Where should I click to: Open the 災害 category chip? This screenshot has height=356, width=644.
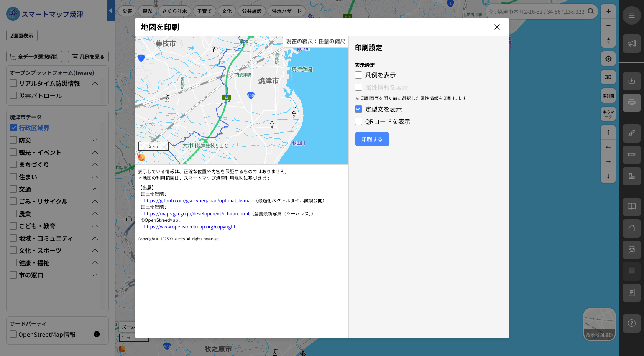(127, 11)
